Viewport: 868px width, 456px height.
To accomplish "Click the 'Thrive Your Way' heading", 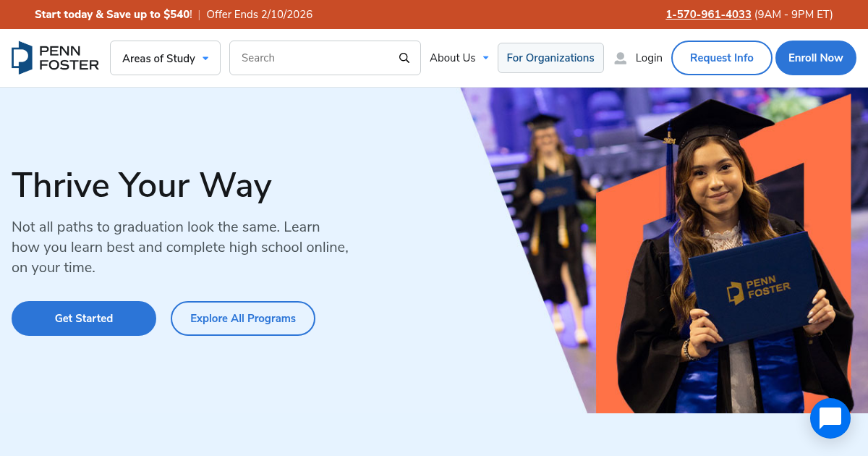I will (142, 185).
